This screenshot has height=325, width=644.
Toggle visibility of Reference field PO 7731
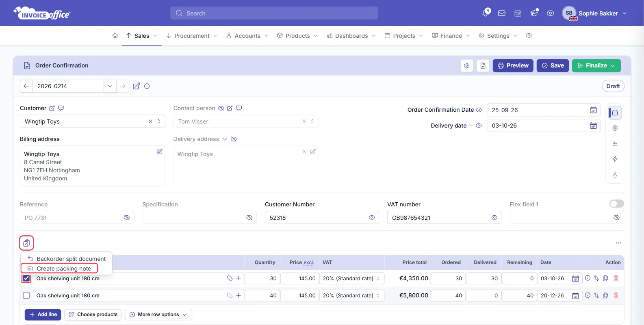[127, 218]
